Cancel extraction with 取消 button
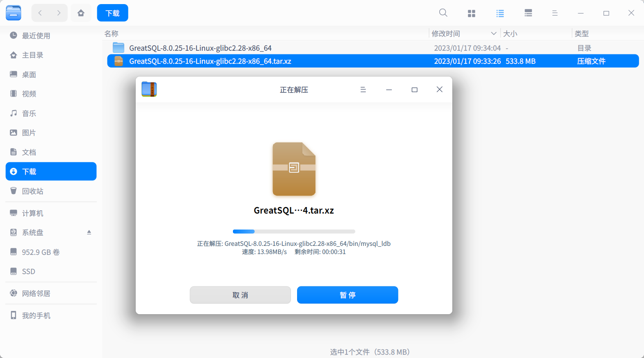Image resolution: width=644 pixels, height=358 pixels. [x=240, y=295]
